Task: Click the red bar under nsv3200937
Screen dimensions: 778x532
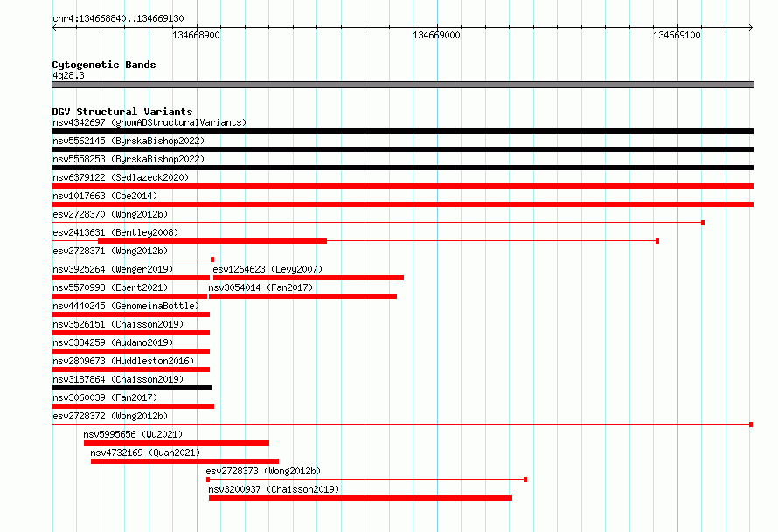Action: click(x=361, y=498)
